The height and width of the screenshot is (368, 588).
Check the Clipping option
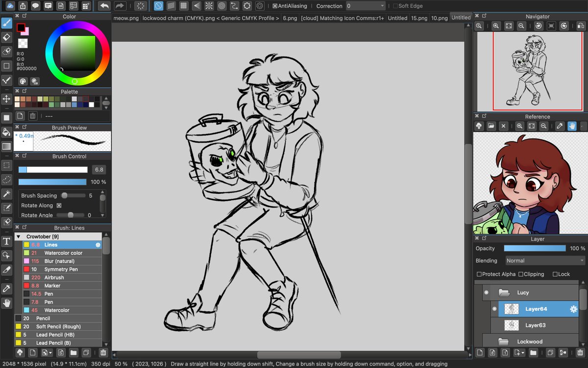521,274
